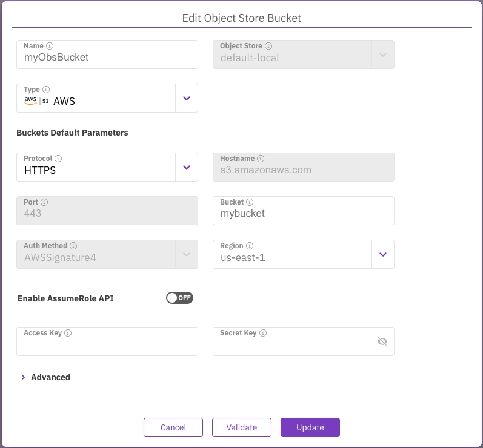
Task: Click the info icon next to Port
Action: (44, 202)
